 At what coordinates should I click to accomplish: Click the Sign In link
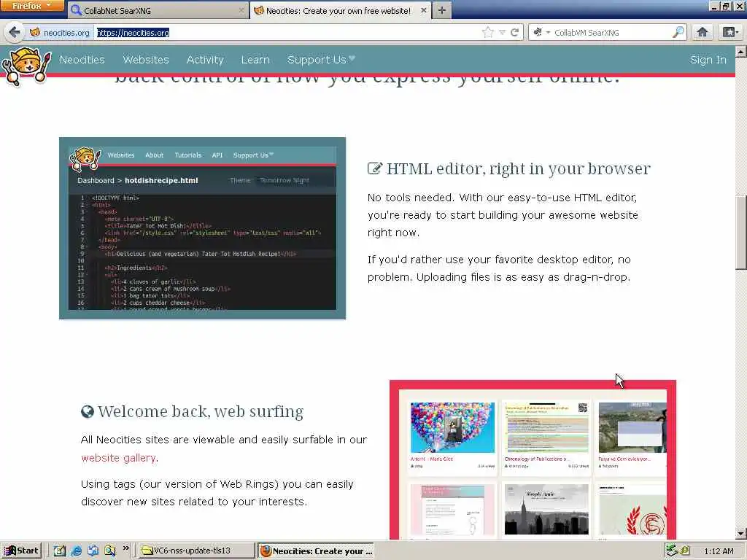click(x=708, y=60)
